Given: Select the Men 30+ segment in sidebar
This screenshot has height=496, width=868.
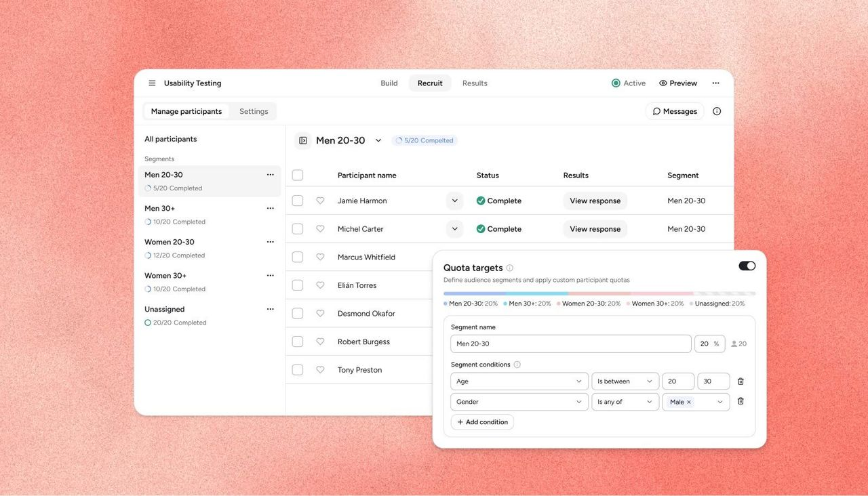Looking at the screenshot, I should coord(210,215).
